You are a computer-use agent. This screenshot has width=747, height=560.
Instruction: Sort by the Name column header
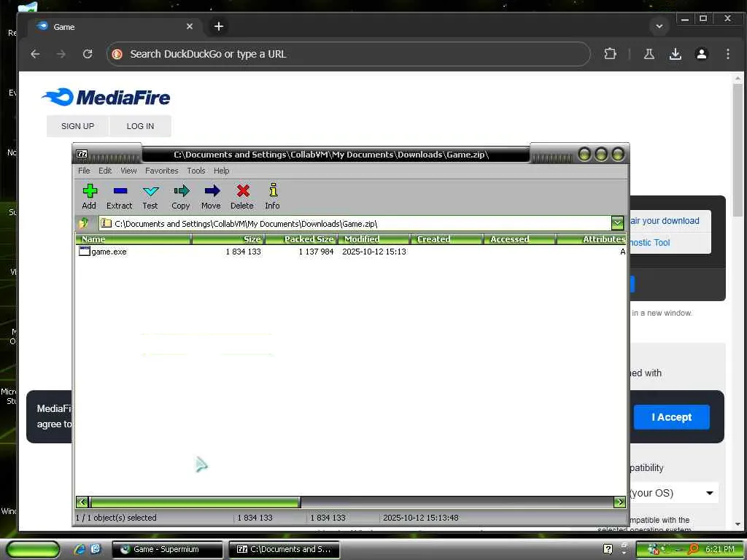pos(134,238)
